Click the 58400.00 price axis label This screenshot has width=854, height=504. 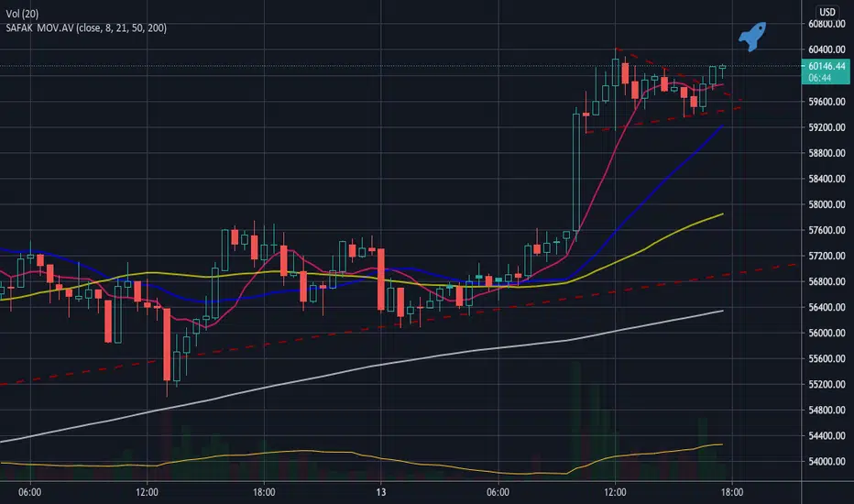coord(827,179)
